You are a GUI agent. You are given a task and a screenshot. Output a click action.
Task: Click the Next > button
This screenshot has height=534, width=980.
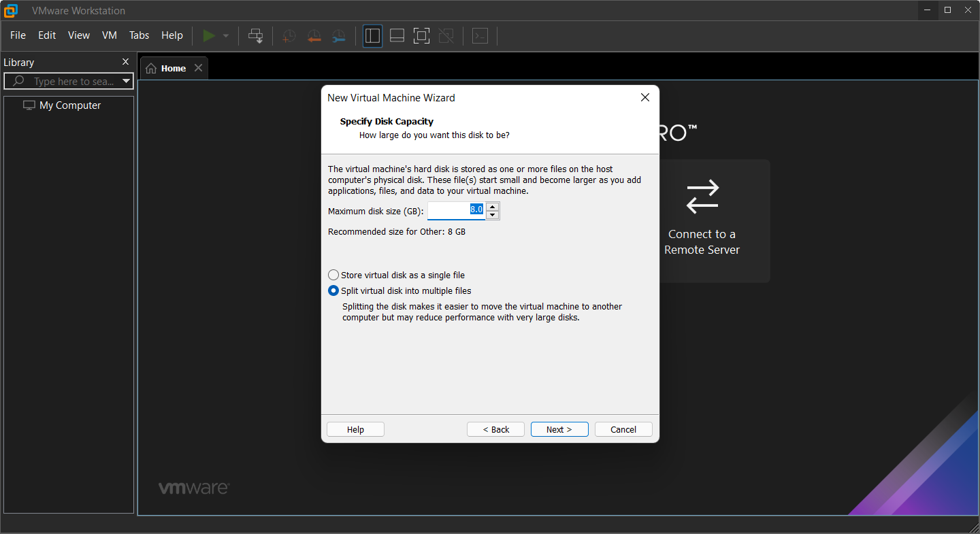(559, 429)
